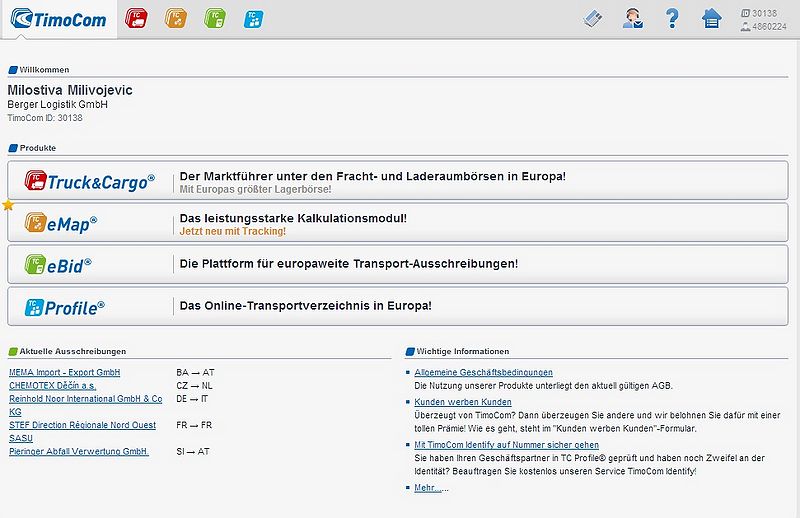Click the Mehr... link

pyautogui.click(x=428, y=488)
